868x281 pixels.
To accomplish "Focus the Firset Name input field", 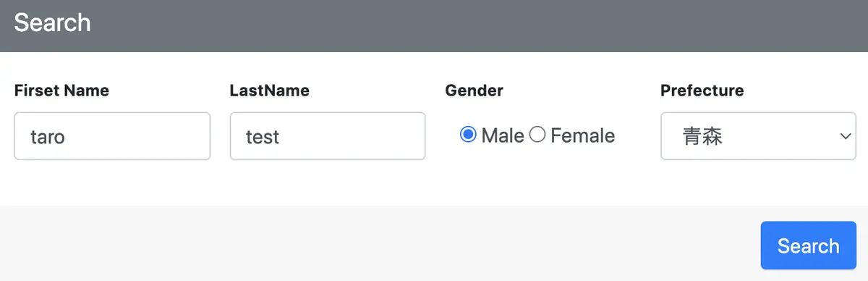I will pyautogui.click(x=112, y=136).
